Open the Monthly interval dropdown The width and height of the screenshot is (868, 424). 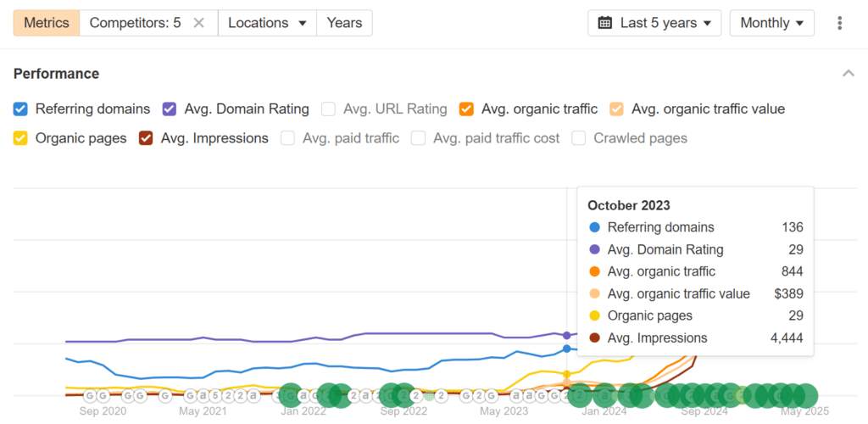click(771, 23)
